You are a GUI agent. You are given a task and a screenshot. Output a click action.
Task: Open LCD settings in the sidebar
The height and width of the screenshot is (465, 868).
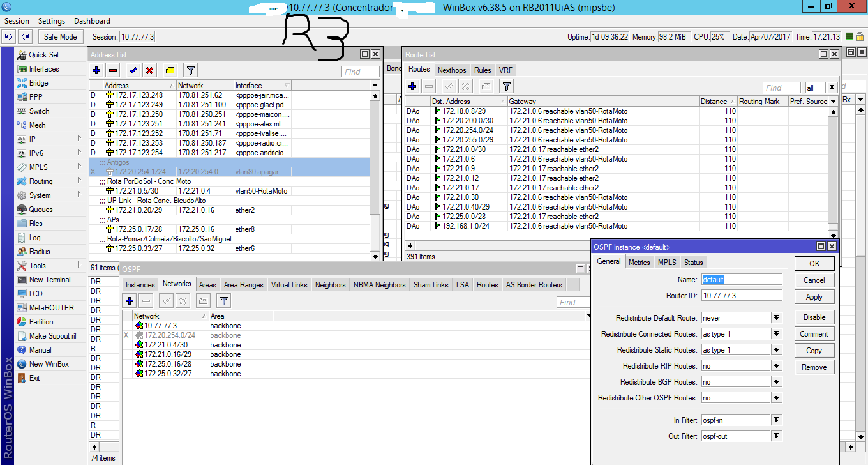tap(36, 294)
